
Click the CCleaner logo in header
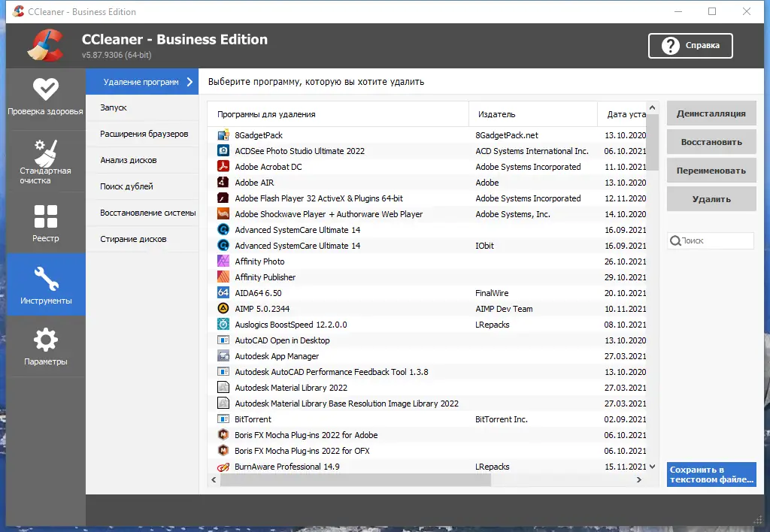45,45
